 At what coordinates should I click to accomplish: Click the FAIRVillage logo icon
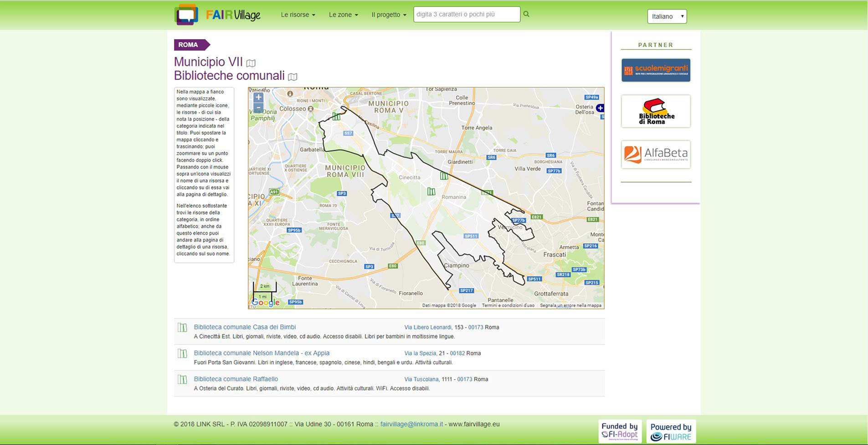point(186,15)
